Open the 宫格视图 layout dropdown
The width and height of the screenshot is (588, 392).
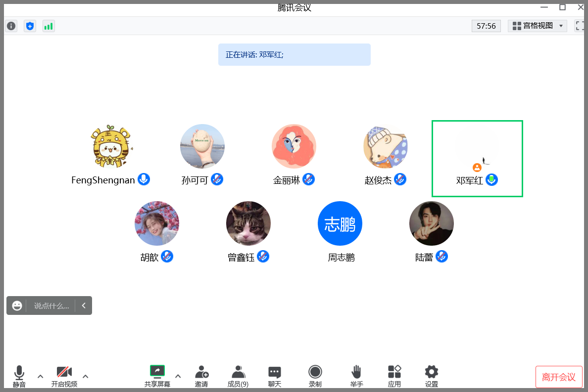click(538, 26)
